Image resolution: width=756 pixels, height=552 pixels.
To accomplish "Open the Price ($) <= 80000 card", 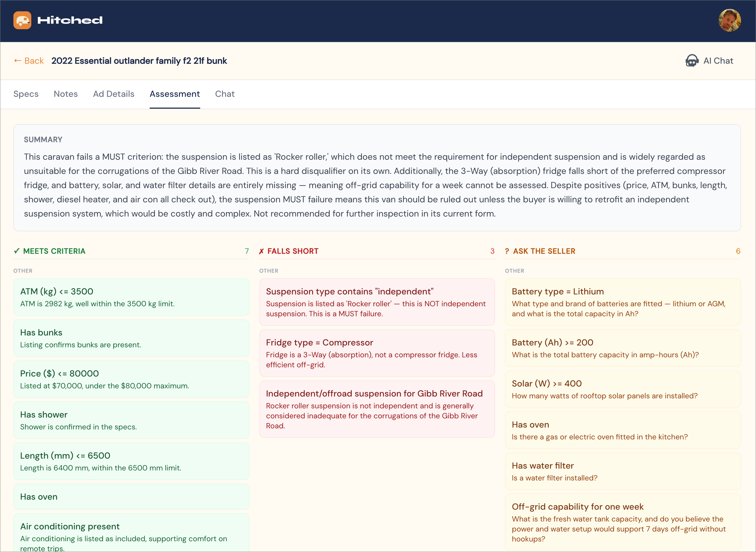I will click(x=131, y=379).
